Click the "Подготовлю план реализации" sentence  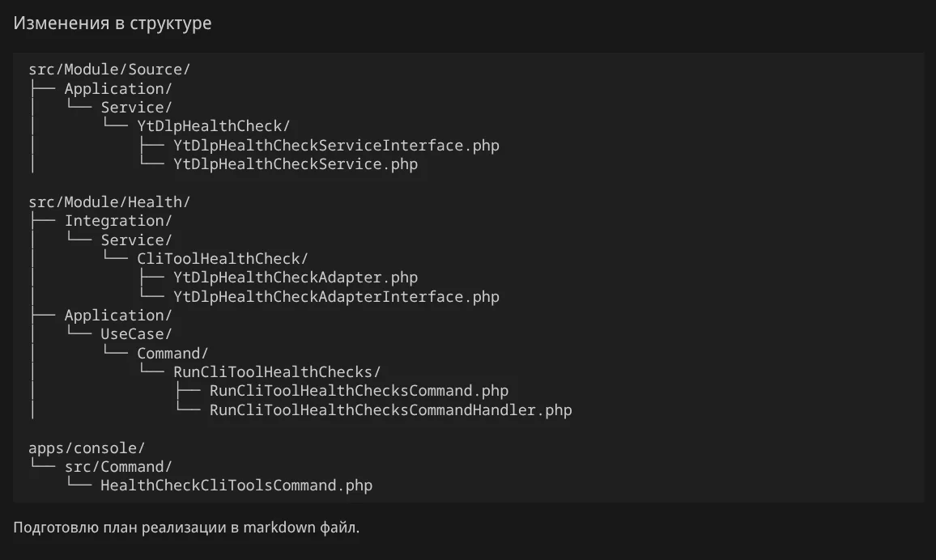pyautogui.click(x=186, y=528)
